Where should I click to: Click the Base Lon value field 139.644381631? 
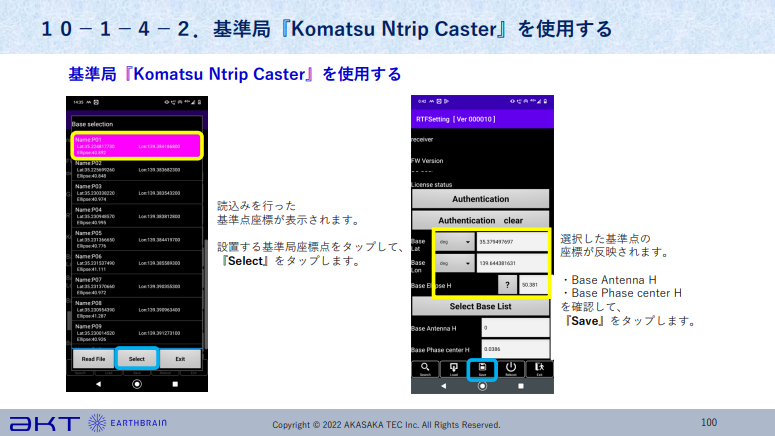(512, 263)
